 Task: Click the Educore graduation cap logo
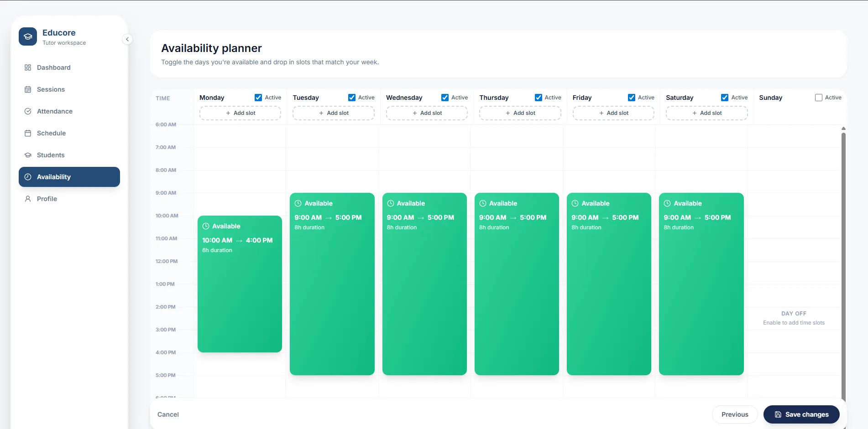coord(28,36)
